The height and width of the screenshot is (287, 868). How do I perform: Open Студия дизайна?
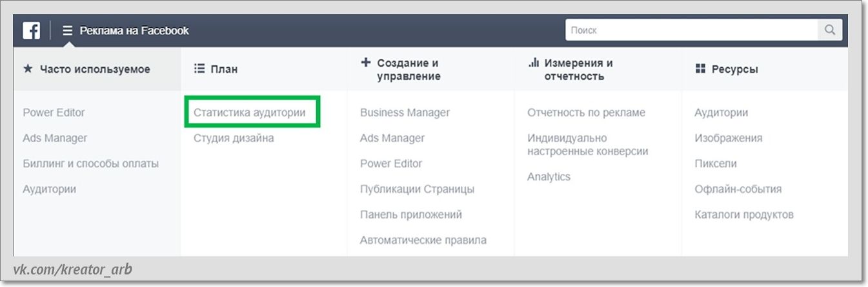[234, 138]
